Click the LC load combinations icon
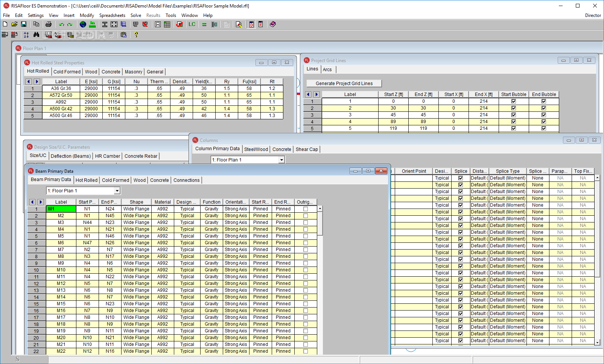The height and width of the screenshot is (364, 604). (192, 24)
